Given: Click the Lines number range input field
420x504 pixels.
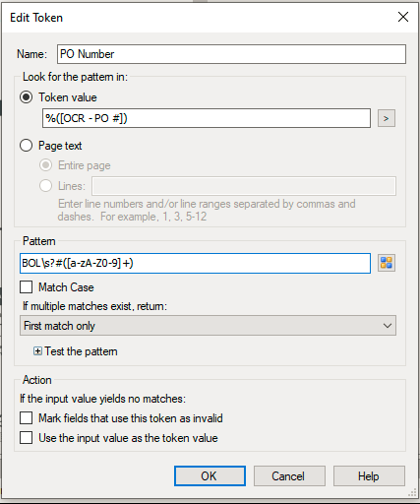Looking at the screenshot, I should 244,186.
